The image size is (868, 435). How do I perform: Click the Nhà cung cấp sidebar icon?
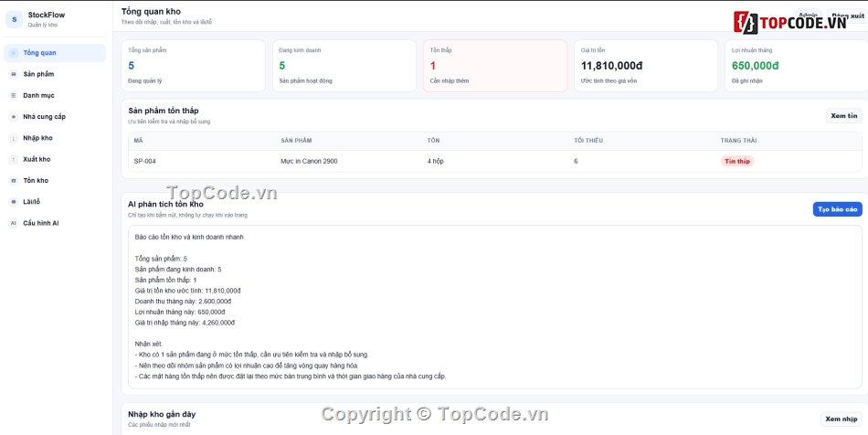click(14, 117)
